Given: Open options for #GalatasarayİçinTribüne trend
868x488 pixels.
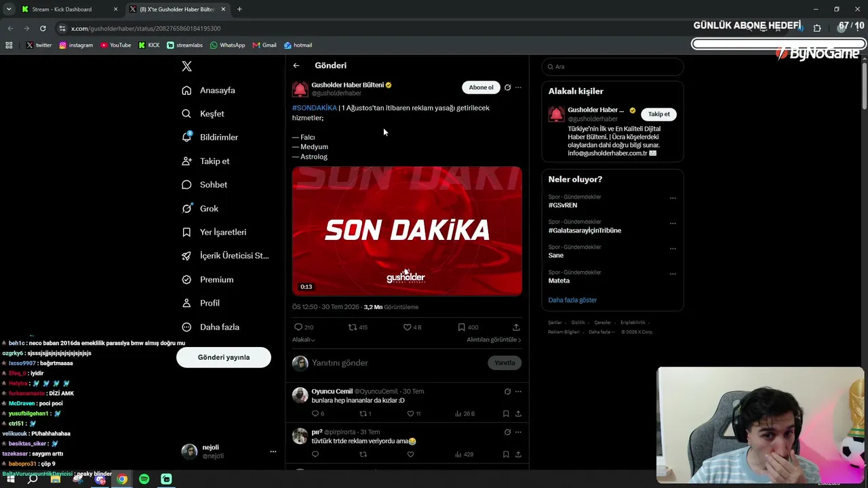Looking at the screenshot, I should pos(673,224).
